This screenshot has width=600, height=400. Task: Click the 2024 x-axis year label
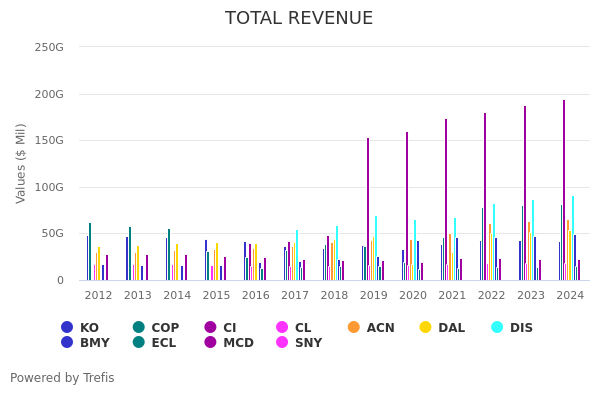(570, 296)
